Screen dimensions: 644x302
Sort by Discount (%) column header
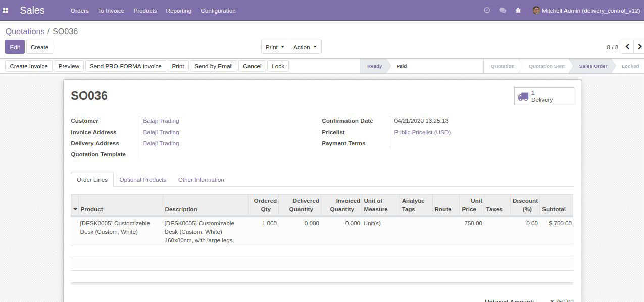[525, 205]
